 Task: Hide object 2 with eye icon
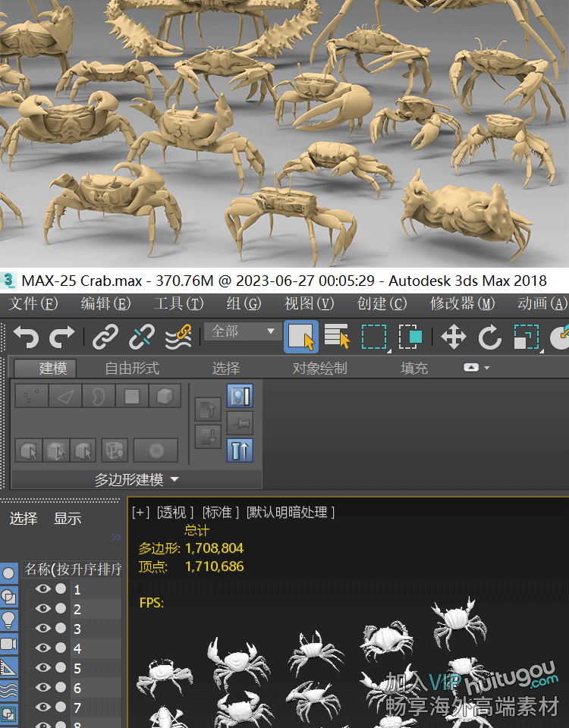[x=43, y=608]
